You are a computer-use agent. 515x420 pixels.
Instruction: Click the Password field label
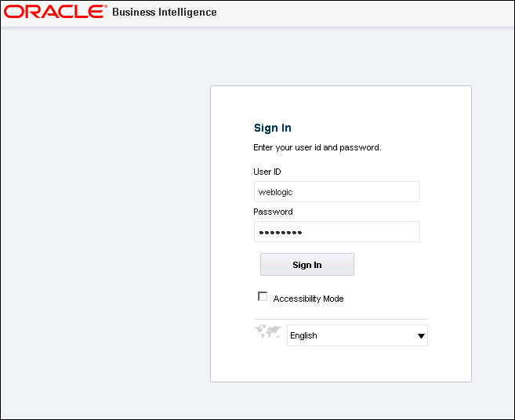pyautogui.click(x=273, y=212)
